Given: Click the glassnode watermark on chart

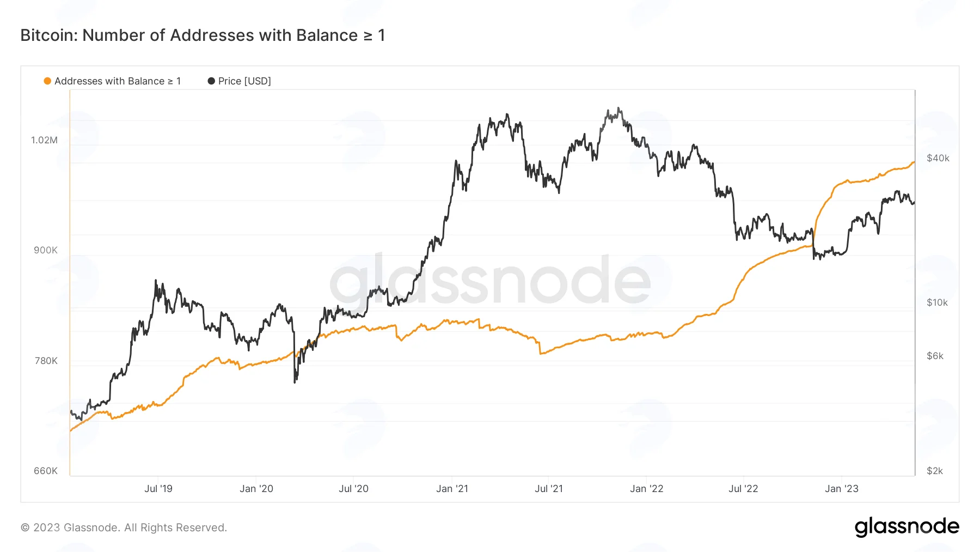Looking at the screenshot, I should tap(490, 279).
